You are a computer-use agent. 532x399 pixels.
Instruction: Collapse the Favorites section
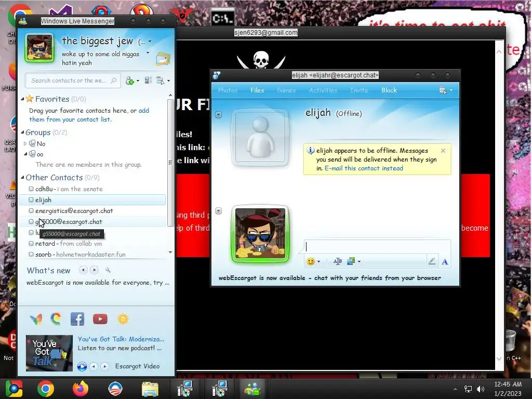pos(22,99)
